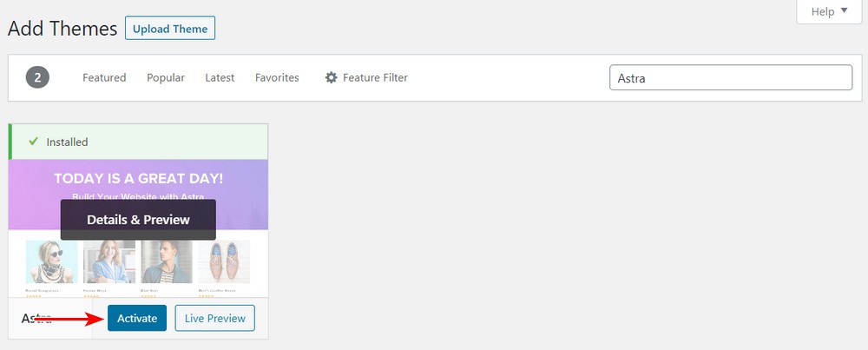Click the Help dropdown arrow
The height and width of the screenshot is (350, 868).
[x=844, y=10]
